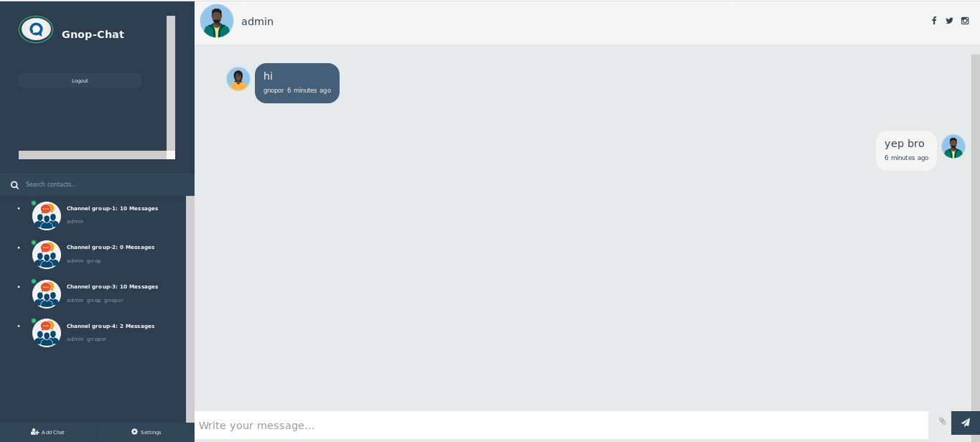
Task: Open the Twitter link icon
Action: (x=949, y=21)
